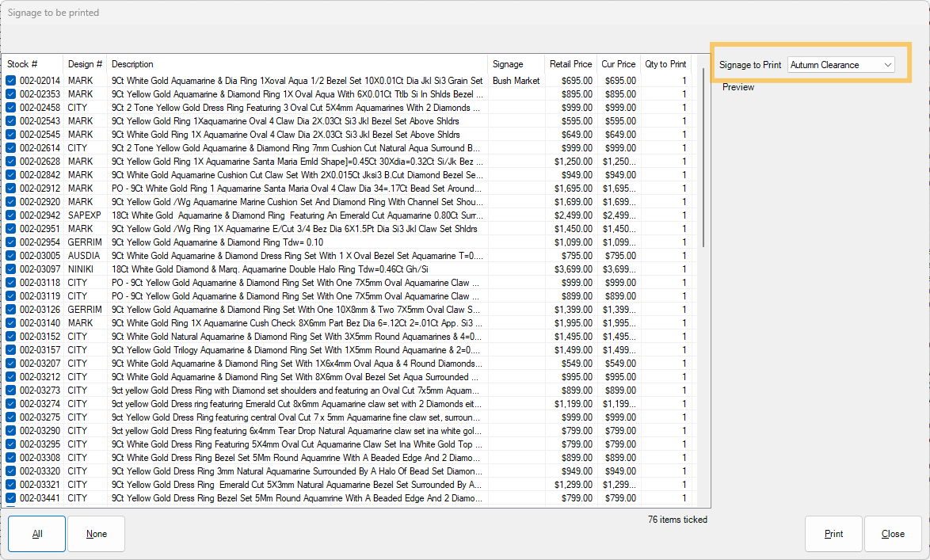Click the Cur Price column header
Image resolution: width=930 pixels, height=560 pixels.
coord(618,64)
